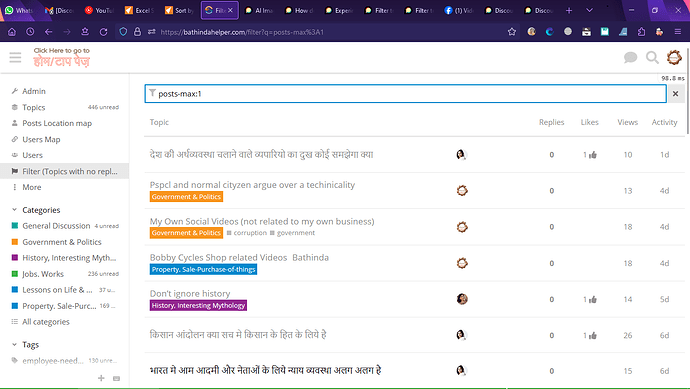Viewport: 690px width, 389px height.
Task: Open topic Don't ignore history
Action: (190, 294)
